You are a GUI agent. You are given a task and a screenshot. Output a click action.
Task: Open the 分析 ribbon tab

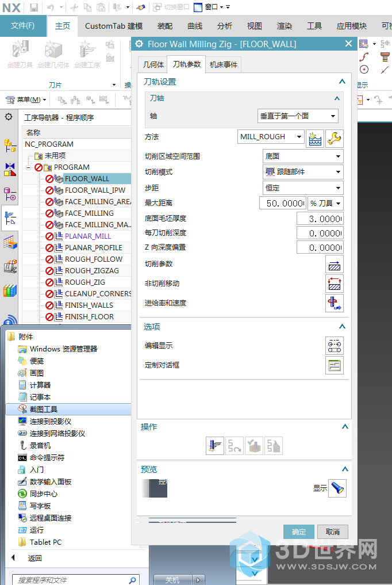[x=225, y=26]
